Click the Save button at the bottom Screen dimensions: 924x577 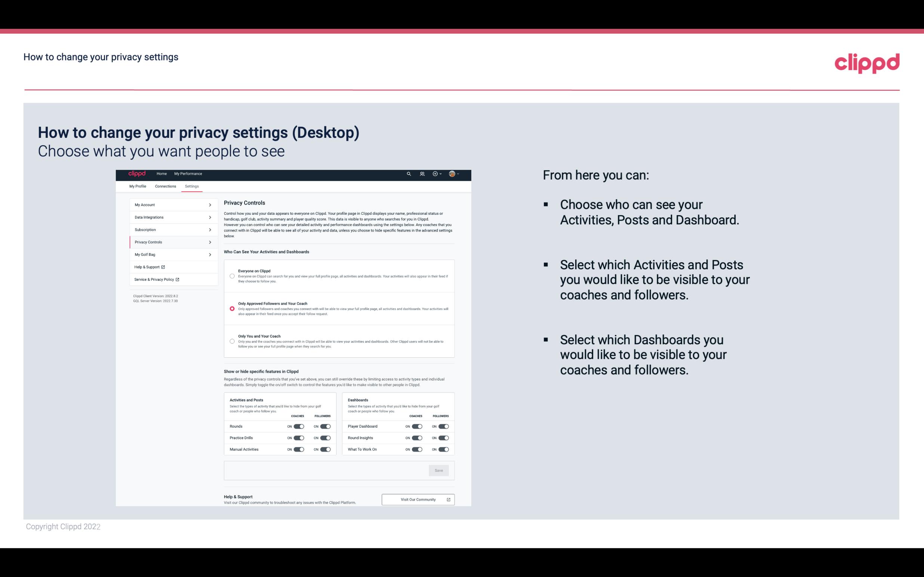[x=438, y=470]
